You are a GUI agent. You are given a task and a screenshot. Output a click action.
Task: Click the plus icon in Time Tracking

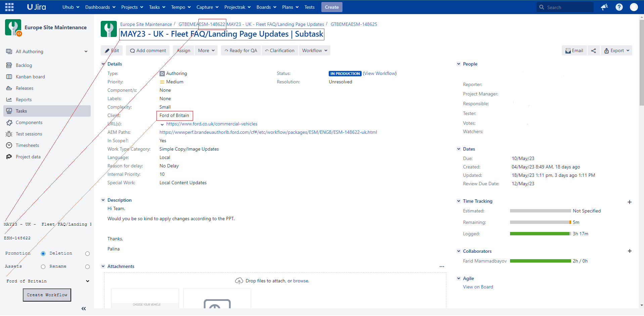(630, 202)
